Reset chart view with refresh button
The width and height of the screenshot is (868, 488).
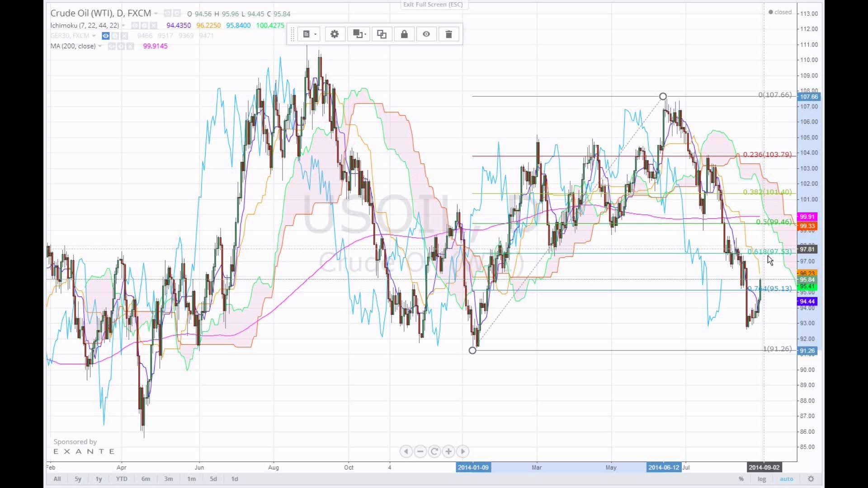point(434,451)
